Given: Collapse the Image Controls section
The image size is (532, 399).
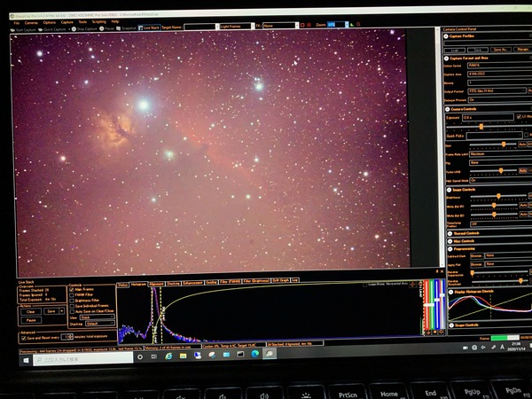Looking at the screenshot, I should (x=449, y=190).
